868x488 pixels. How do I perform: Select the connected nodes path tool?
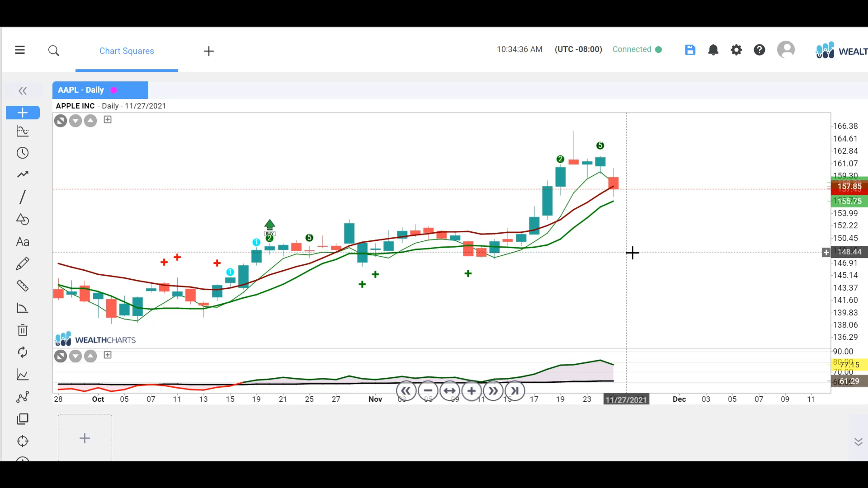pos(23,397)
